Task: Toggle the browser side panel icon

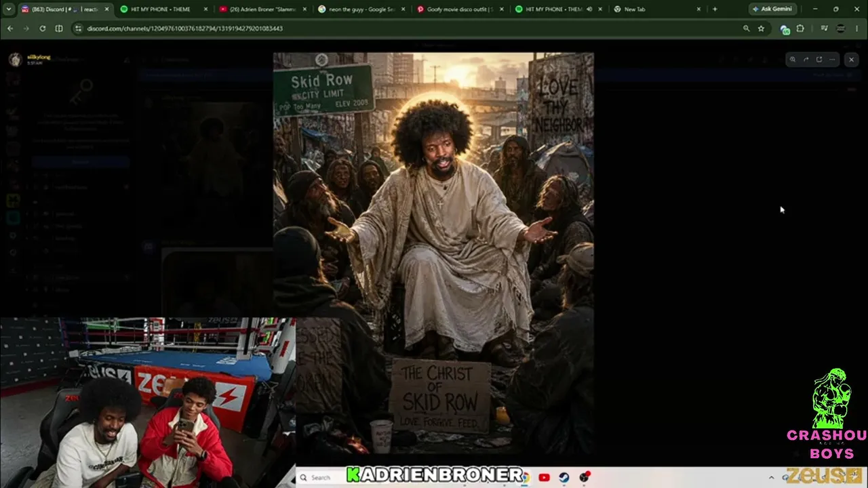Action: 59,28
